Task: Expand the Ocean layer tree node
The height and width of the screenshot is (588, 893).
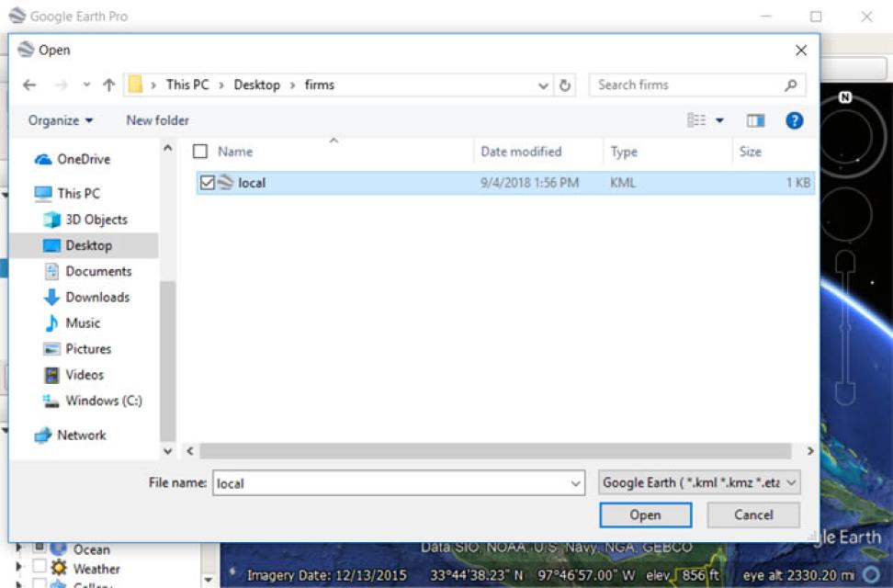Action: pyautogui.click(x=18, y=548)
